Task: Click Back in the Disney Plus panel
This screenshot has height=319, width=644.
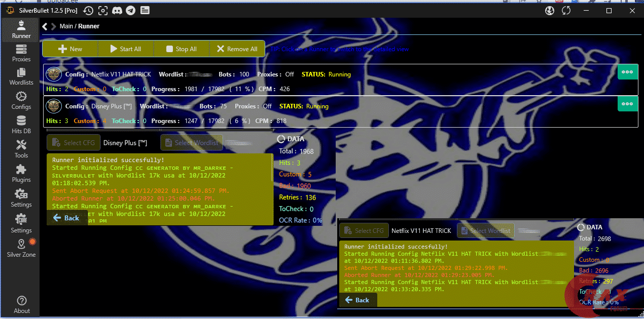Action: (x=67, y=218)
